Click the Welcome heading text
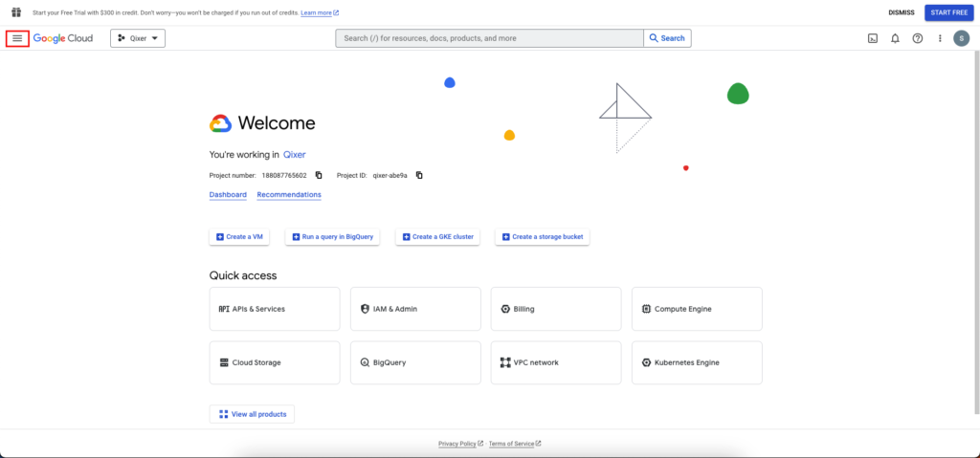Screen dimensions: 980x458 [277, 123]
